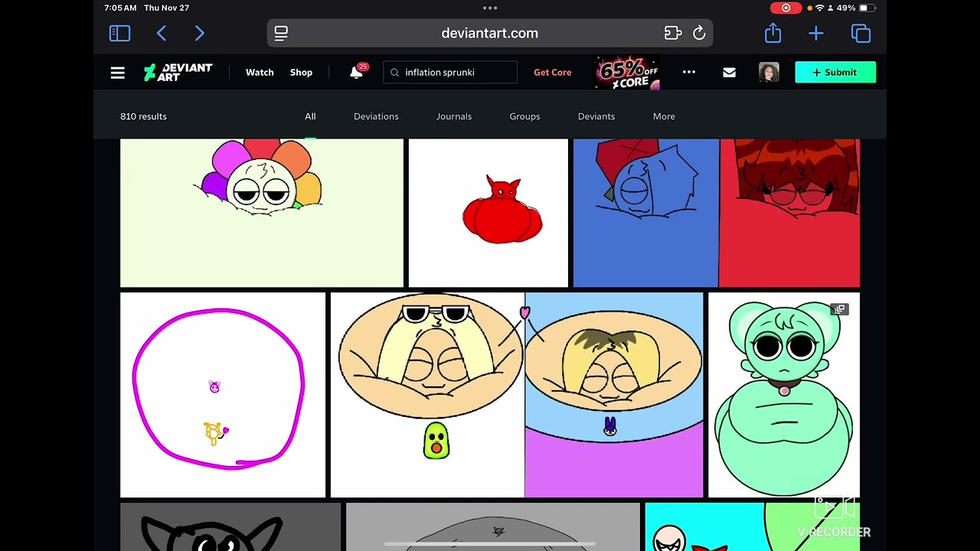Open the magenta circle outline artwork
980x551 pixels.
[x=223, y=395]
